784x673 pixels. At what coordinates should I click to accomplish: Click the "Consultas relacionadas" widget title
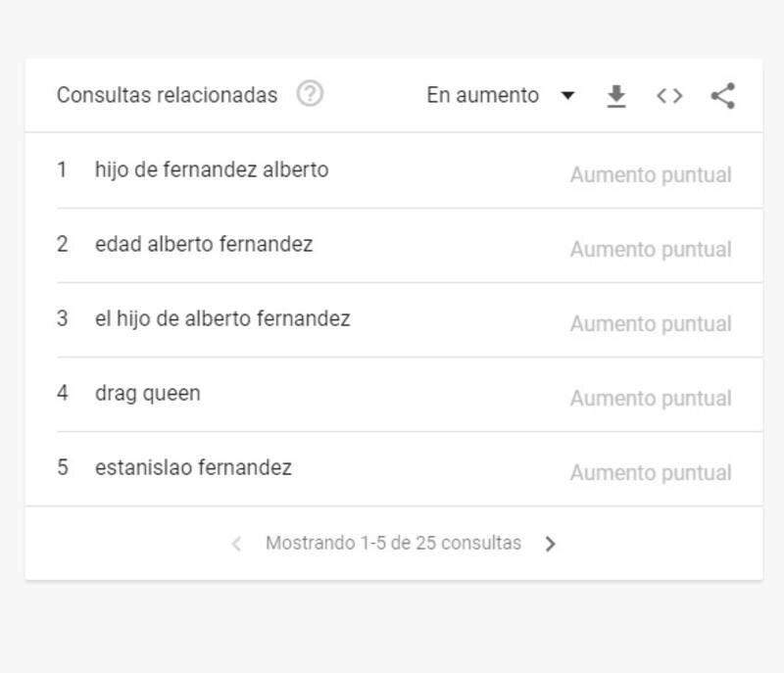coord(167,95)
